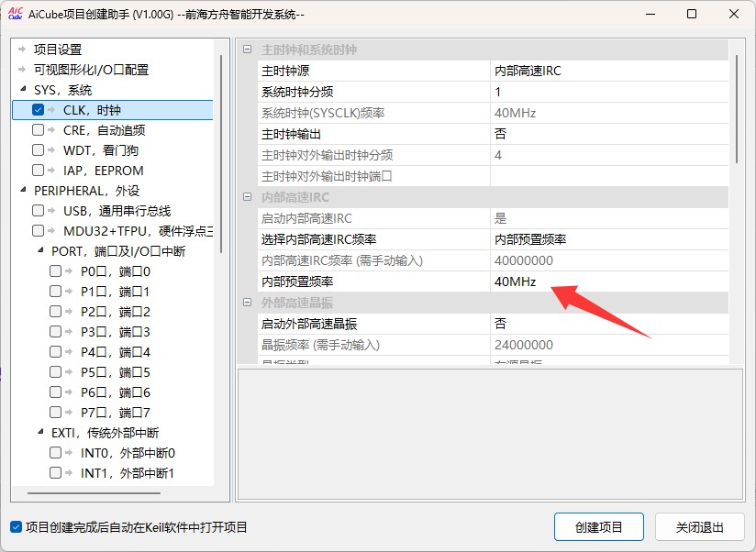
Task: Open the 内部预置频率 40MHz value
Action: tap(609, 282)
